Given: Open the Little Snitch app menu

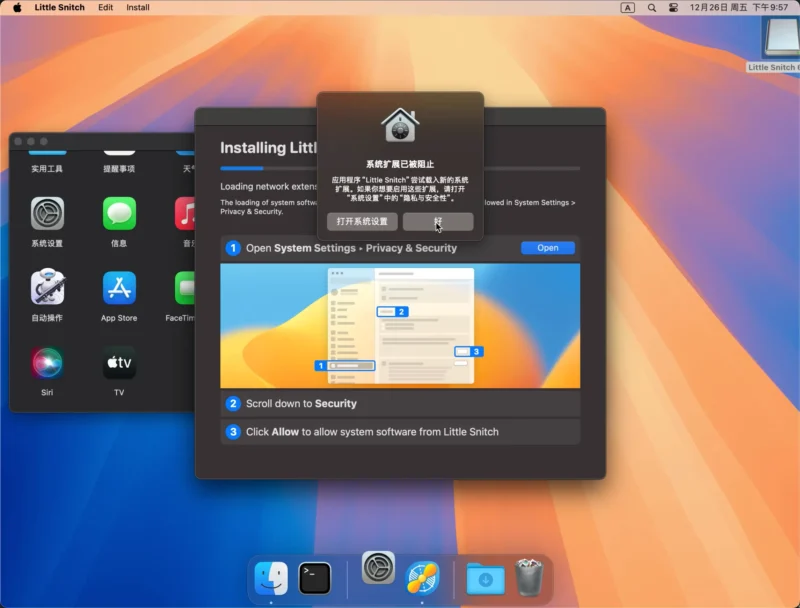Looking at the screenshot, I should pos(60,7).
